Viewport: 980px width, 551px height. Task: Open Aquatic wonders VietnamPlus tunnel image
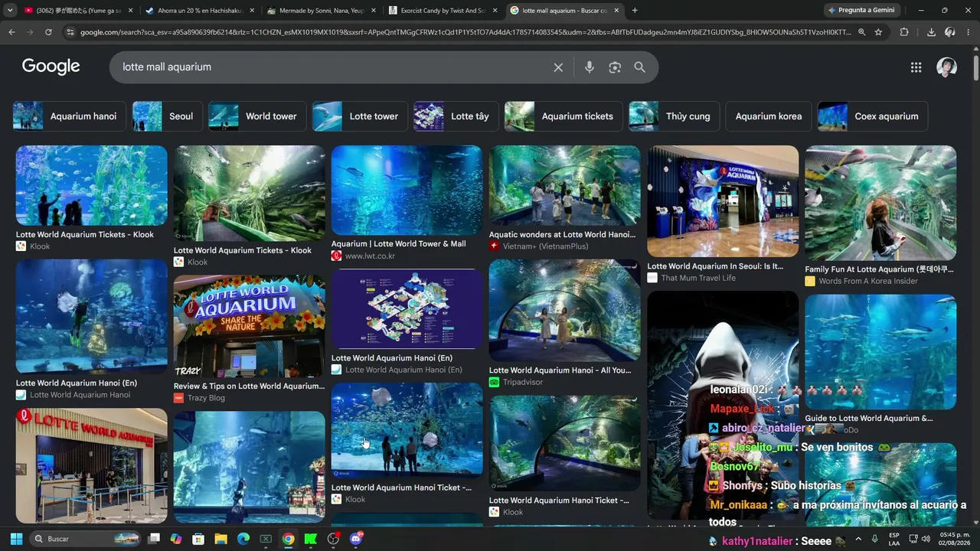(564, 185)
